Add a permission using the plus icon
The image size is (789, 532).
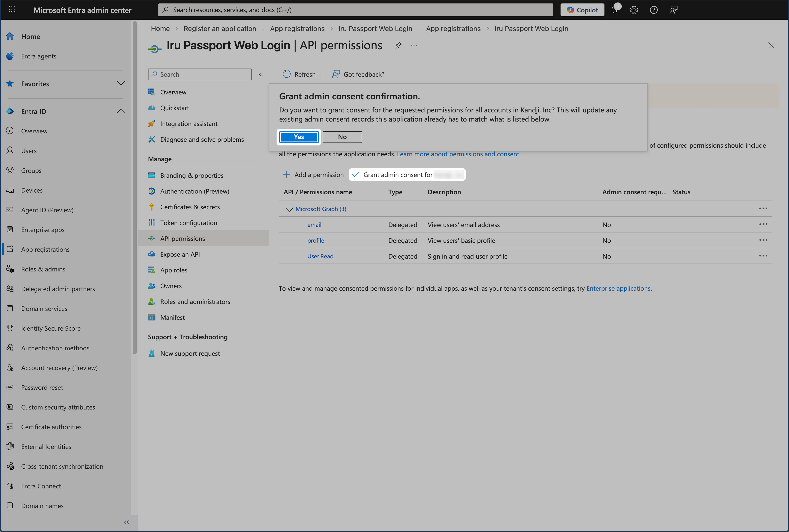pyautogui.click(x=287, y=174)
